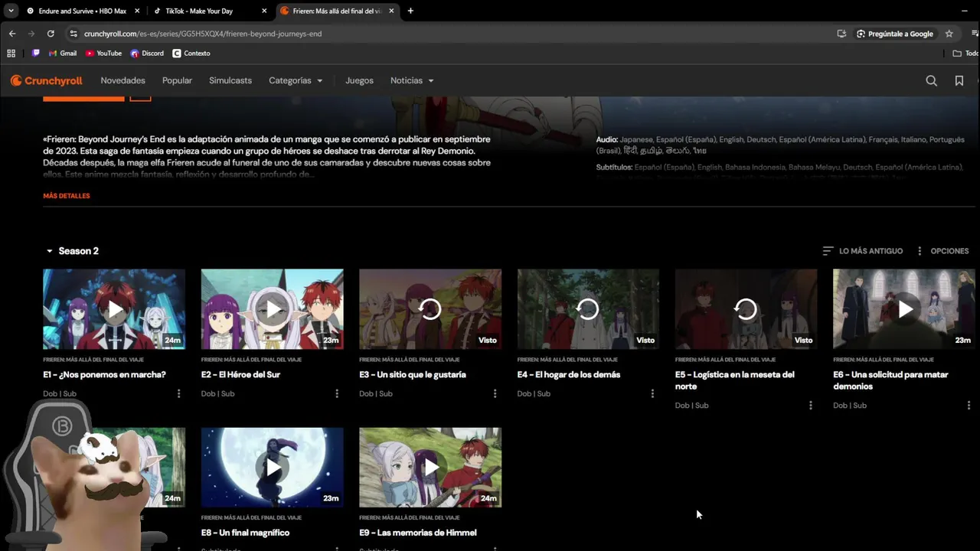Close the TikTok tab
The height and width of the screenshot is (551, 980).
point(264,11)
